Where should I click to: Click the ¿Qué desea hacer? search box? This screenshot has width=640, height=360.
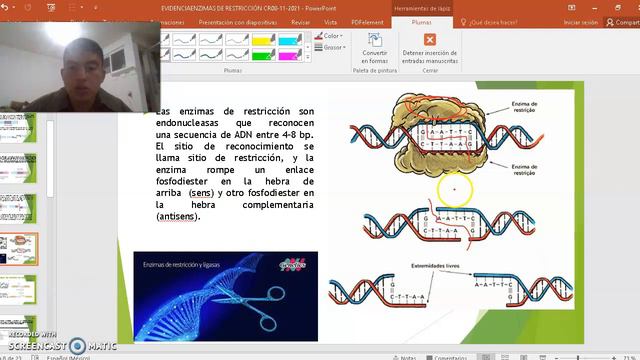coord(489,22)
